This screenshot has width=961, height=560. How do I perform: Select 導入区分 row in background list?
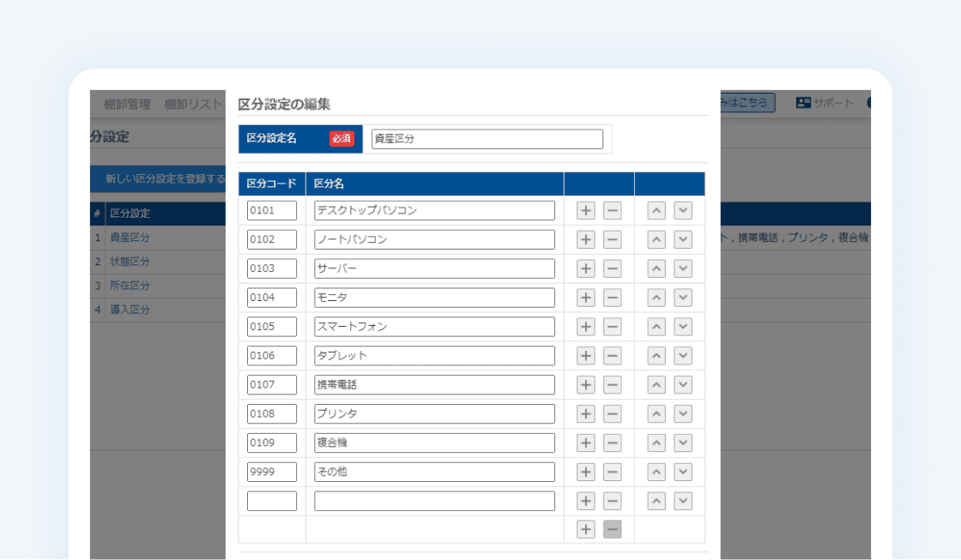pos(130,310)
